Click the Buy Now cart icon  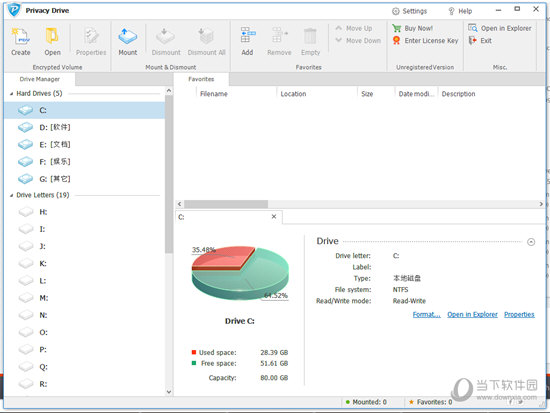tap(397, 28)
